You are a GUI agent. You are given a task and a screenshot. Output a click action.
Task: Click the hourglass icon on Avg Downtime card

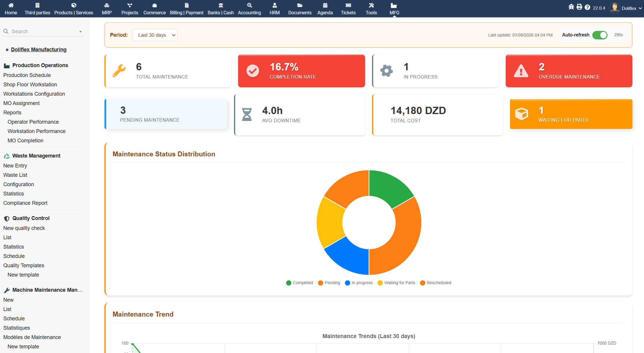coord(247,114)
